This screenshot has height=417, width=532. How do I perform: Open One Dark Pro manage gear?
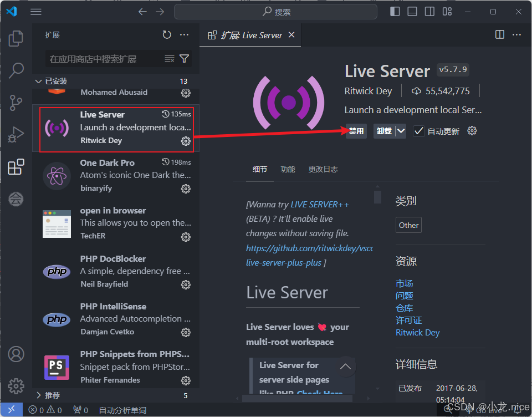pos(186,189)
